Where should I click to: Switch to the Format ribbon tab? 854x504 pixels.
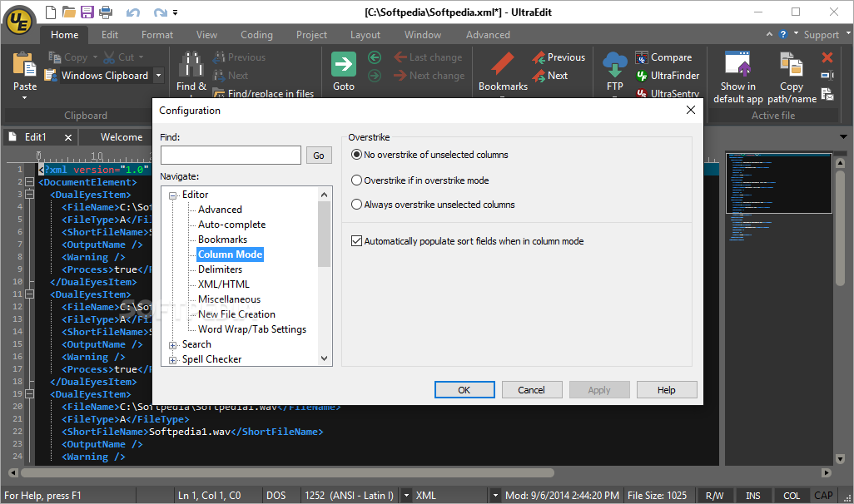click(x=156, y=35)
